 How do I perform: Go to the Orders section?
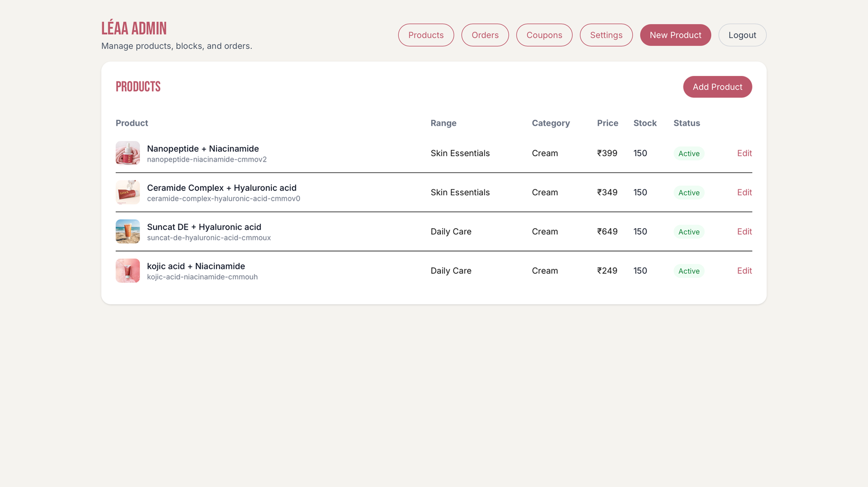point(485,35)
